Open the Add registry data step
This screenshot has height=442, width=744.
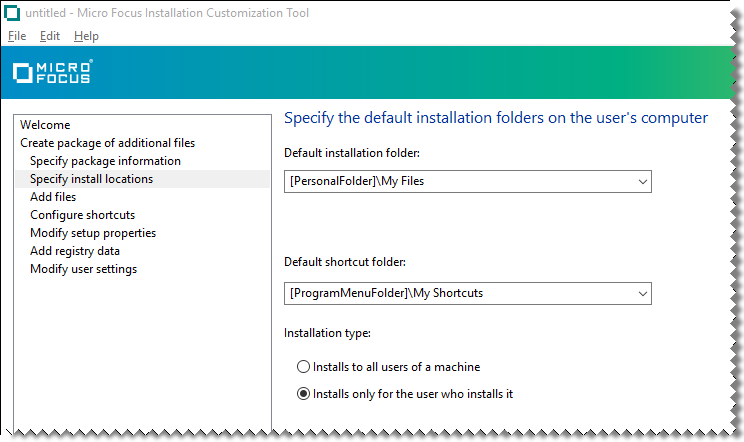pos(75,251)
